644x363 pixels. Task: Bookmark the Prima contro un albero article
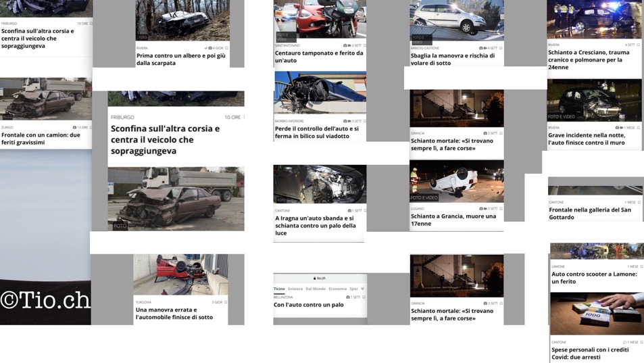coord(226,48)
